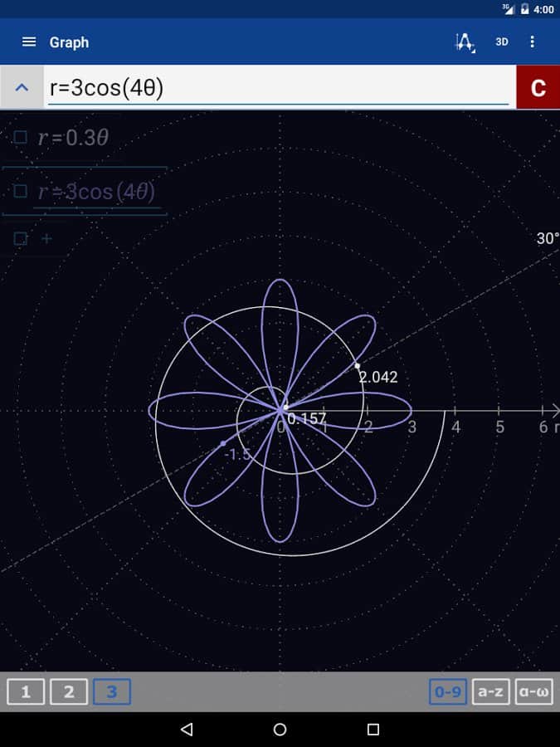Viewport: 560px width, 747px height.
Task: Select keyboard page 2
Action: 69,691
